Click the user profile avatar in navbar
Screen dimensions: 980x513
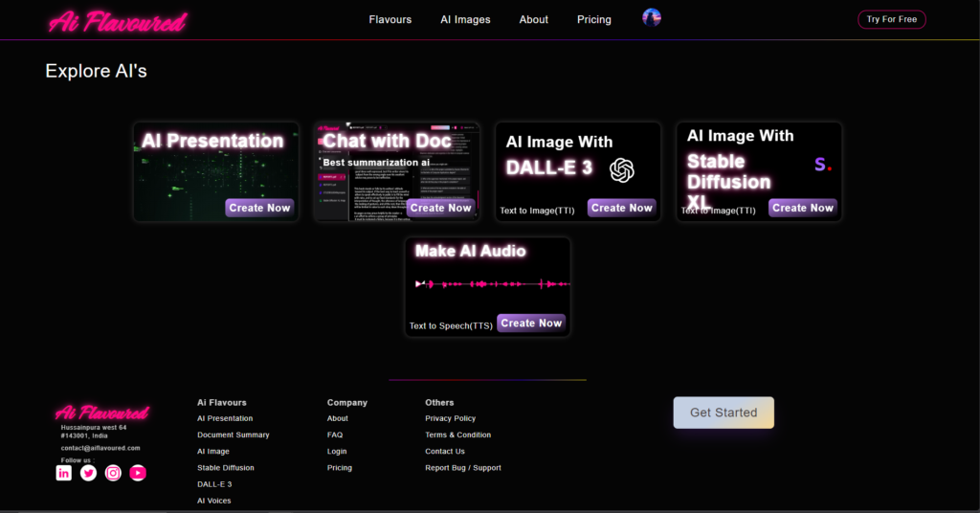coord(651,17)
